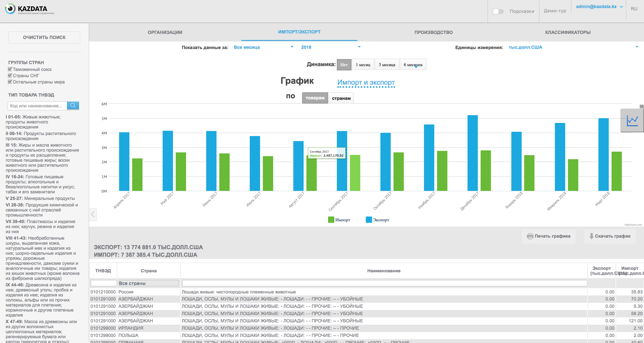Click the Highcharts.com credit link
644x343 pixels.
pyautogui.click(x=633, y=225)
